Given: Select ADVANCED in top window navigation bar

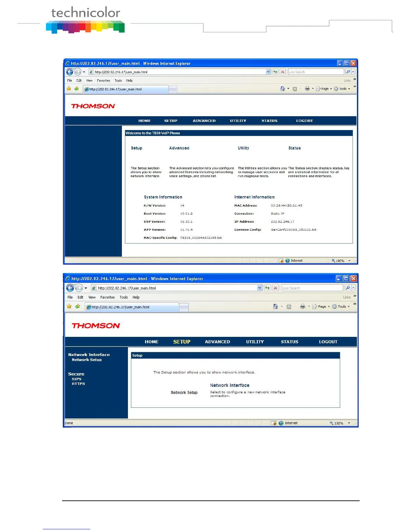Looking at the screenshot, I should pos(204,121).
